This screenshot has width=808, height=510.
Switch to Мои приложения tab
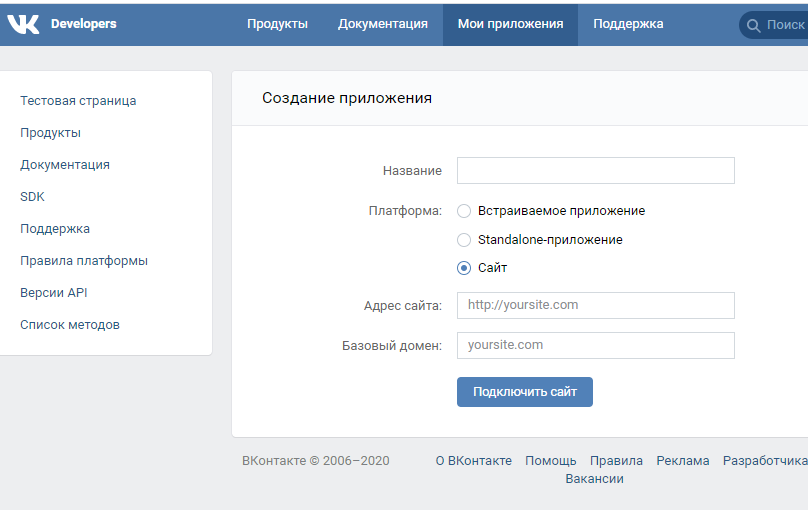coord(510,24)
